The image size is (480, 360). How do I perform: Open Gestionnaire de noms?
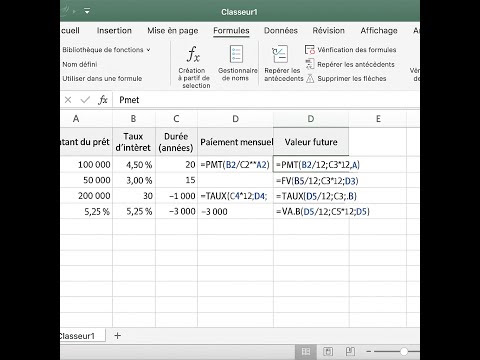237,63
